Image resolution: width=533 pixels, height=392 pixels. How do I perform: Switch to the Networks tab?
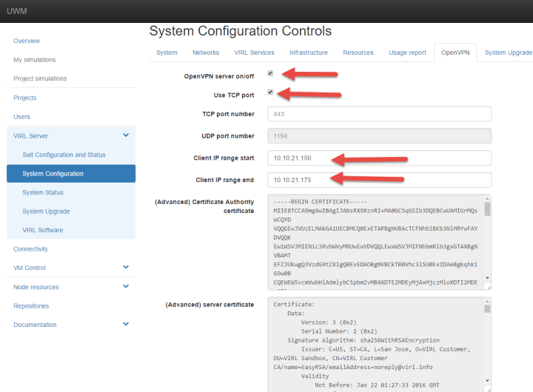pos(206,53)
